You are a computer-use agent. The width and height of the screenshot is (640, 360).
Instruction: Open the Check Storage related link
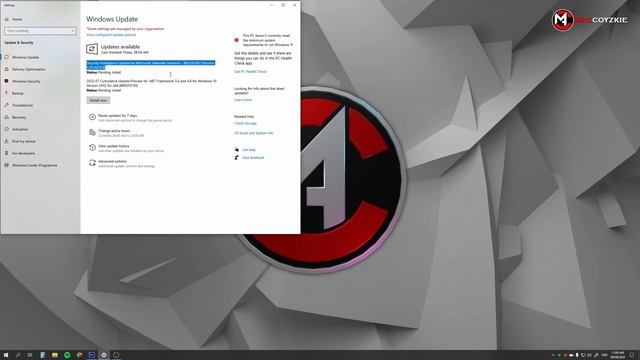245,124
